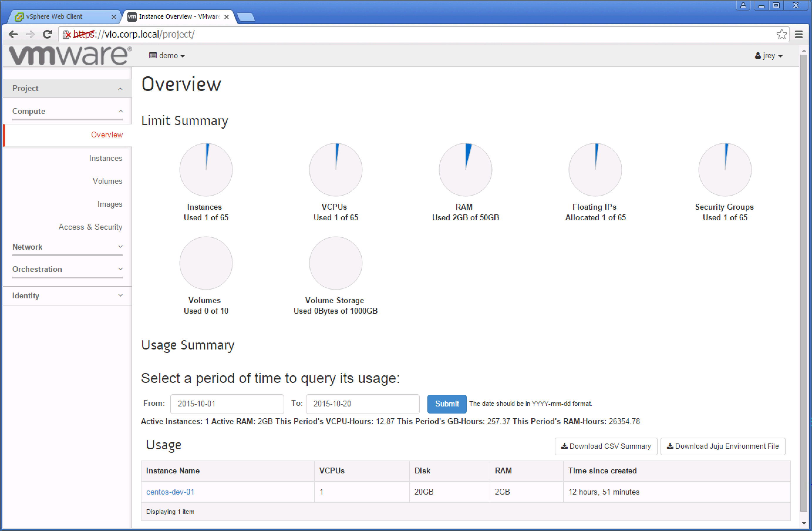Click the VMware logo
Viewport: 812px width, 531px height.
tap(70, 55)
